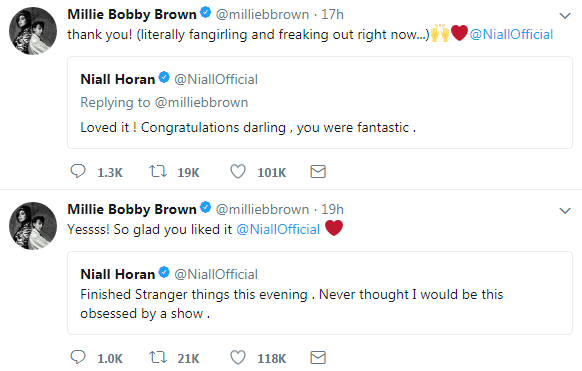
Task: Open the 19h timestamp permalink
Action: 333,210
